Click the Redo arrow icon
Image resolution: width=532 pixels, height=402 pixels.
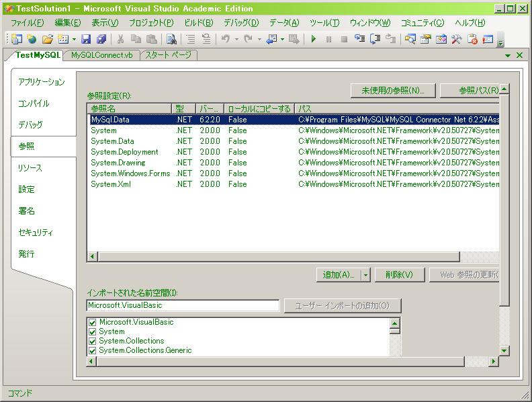tap(248, 39)
